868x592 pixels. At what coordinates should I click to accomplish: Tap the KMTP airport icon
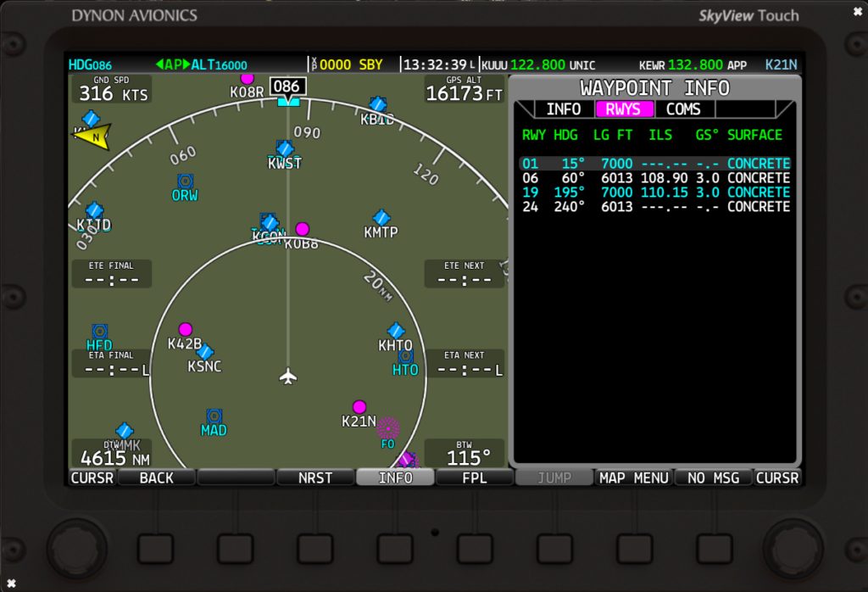[x=381, y=217]
